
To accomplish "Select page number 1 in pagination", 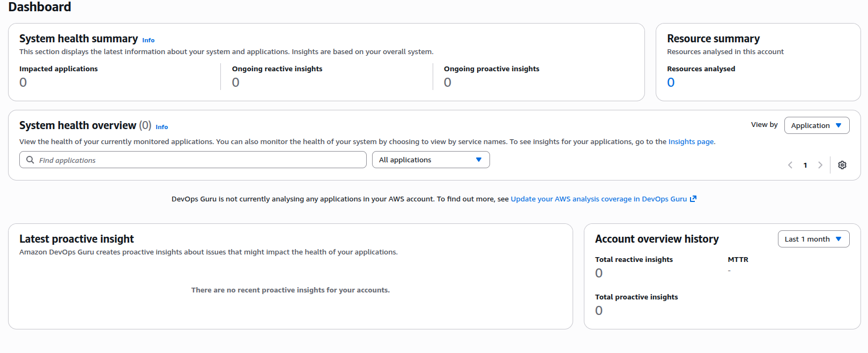I will [x=805, y=165].
